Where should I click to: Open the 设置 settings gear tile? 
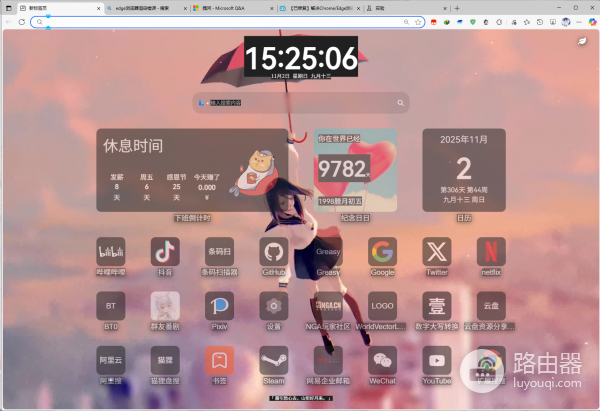[273, 305]
